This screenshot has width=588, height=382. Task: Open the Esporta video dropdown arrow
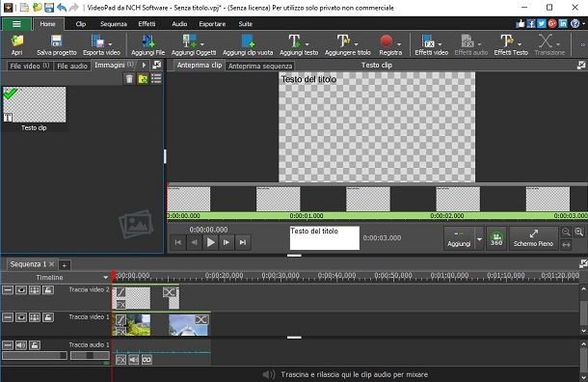click(110, 44)
